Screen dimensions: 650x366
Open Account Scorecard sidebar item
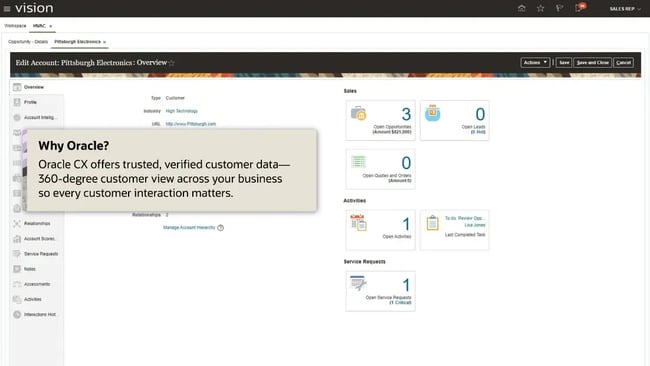pyautogui.click(x=39, y=239)
